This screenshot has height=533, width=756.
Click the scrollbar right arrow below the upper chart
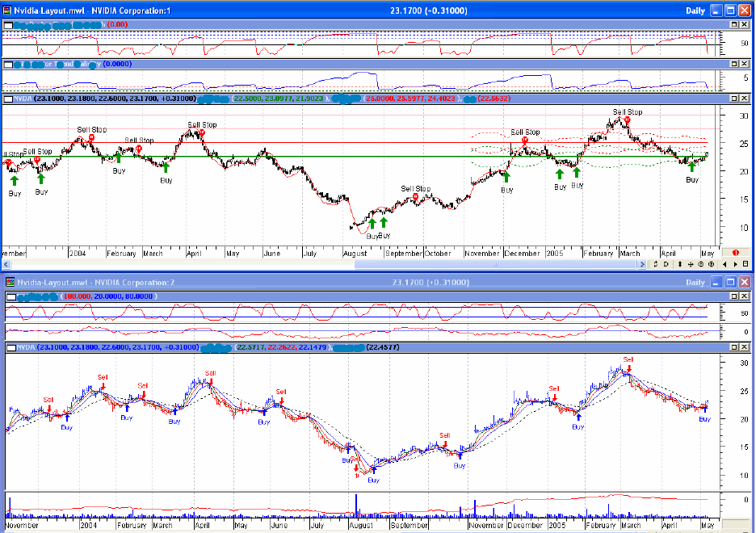(x=644, y=264)
